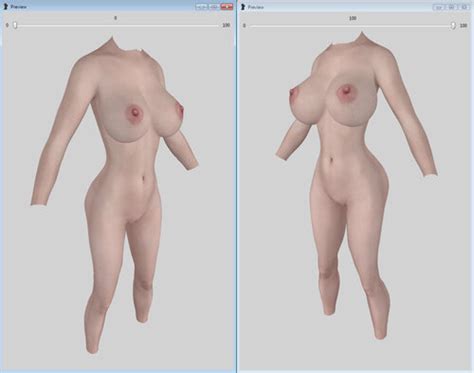Viewport: 474px width, 373px height.
Task: Click the middle of the right window's slider track
Action: click(x=353, y=26)
